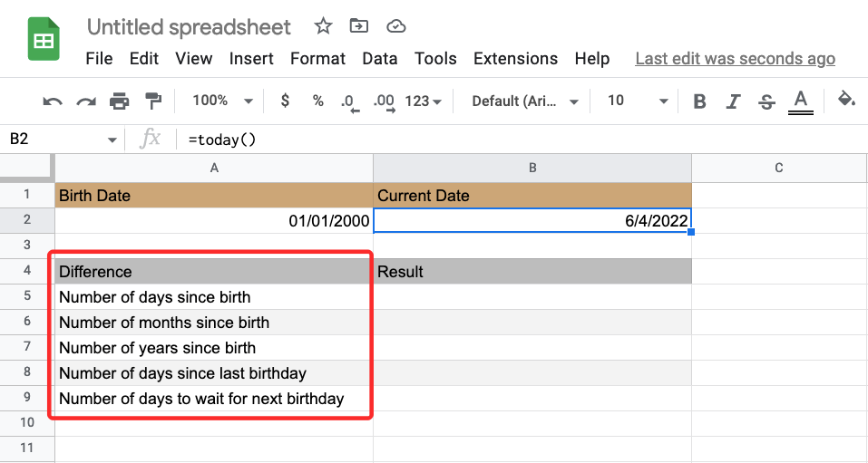
Task: Format as percent
Action: tap(317, 101)
